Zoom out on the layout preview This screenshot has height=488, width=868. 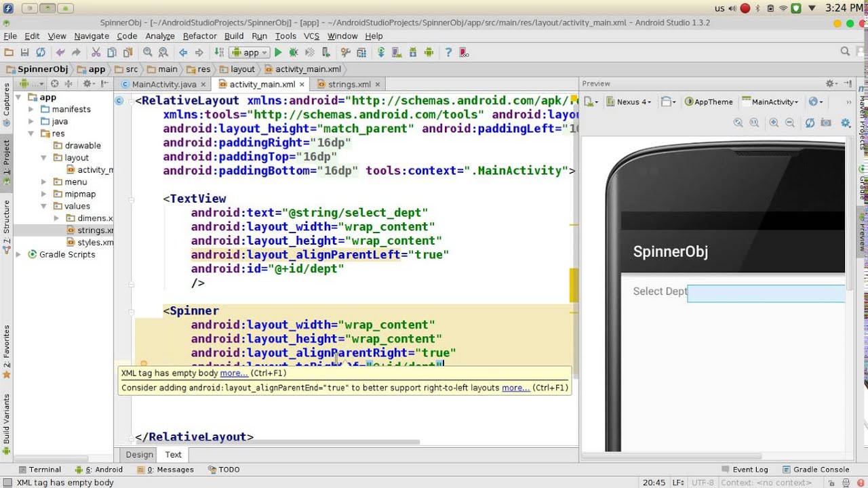pyautogui.click(x=789, y=123)
